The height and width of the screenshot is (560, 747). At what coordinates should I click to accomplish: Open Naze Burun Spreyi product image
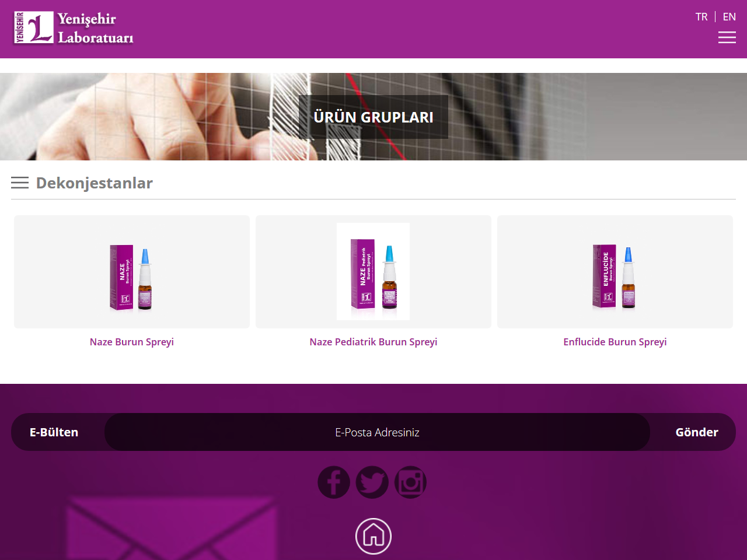(132, 272)
